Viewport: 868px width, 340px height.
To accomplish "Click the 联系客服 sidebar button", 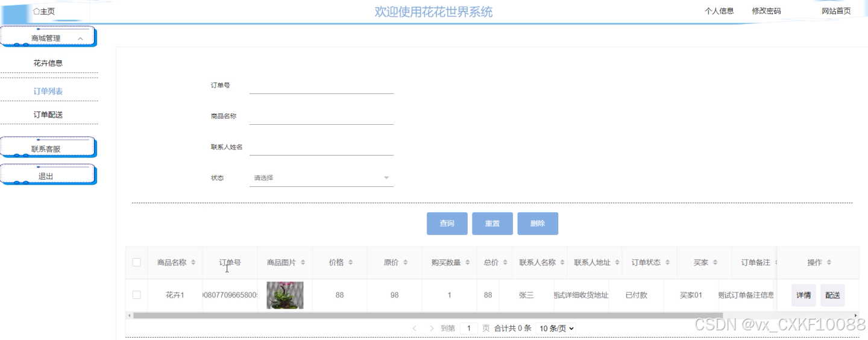I will coord(47,148).
